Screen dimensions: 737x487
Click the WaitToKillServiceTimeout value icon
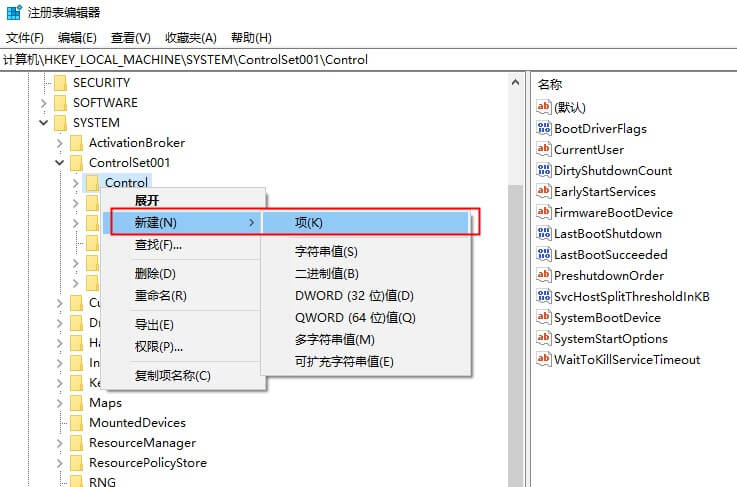pos(544,360)
